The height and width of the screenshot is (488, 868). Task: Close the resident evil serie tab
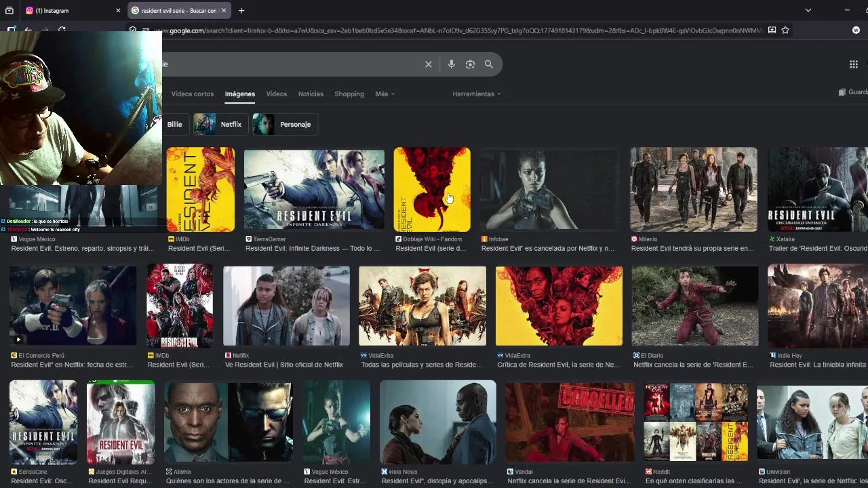[x=224, y=10]
